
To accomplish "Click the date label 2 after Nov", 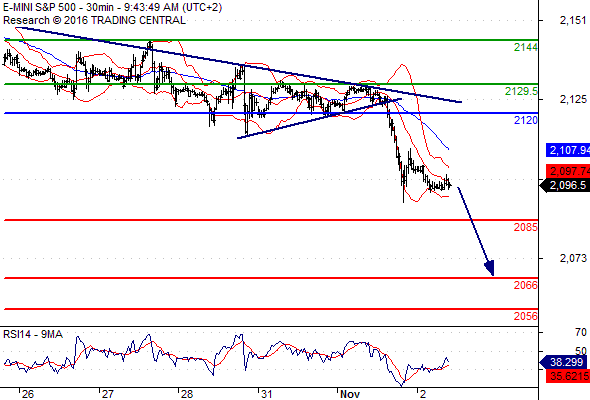I will [x=423, y=394].
